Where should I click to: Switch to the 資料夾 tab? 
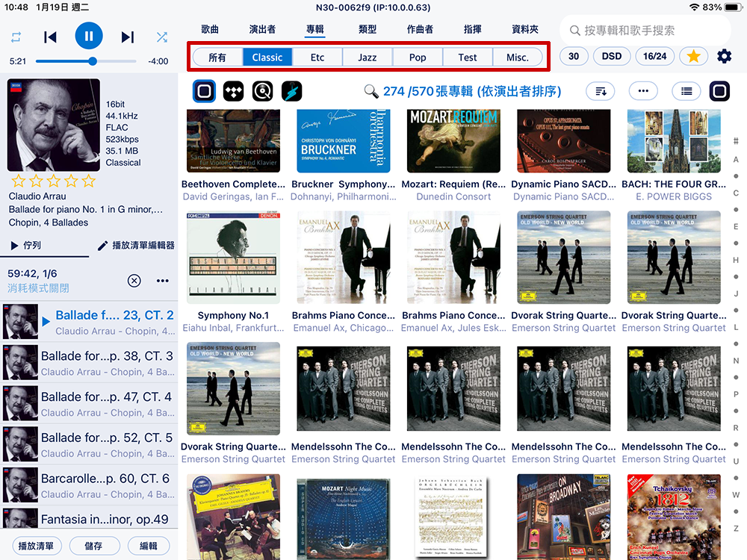pos(524,30)
